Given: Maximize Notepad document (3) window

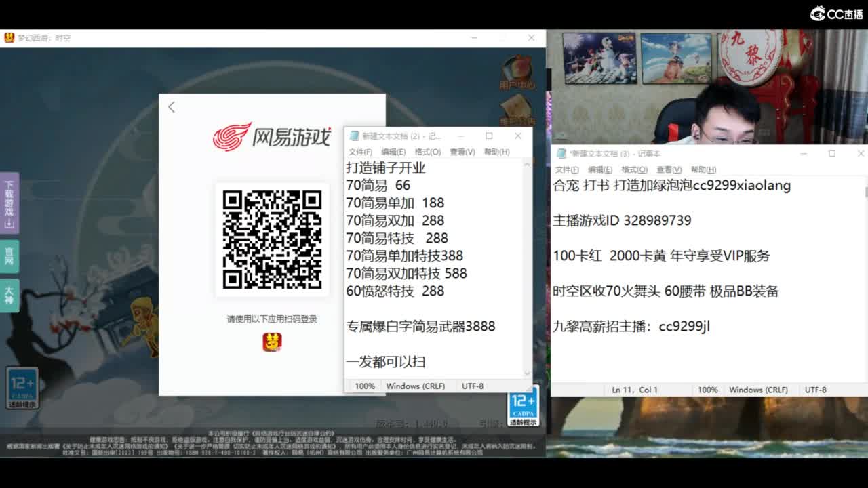Looking at the screenshot, I should coord(832,154).
